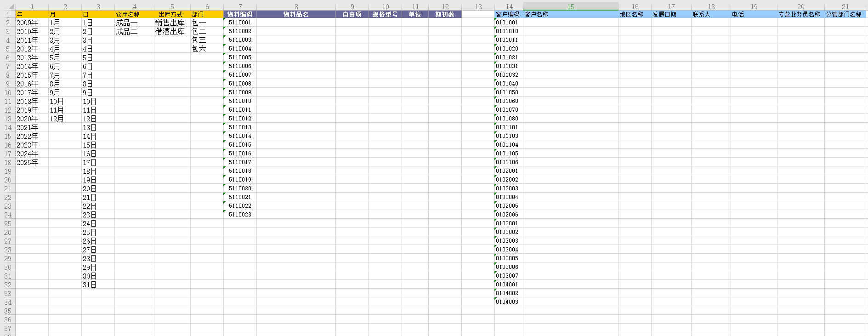This screenshot has width=868, height=336.
Task: Click the 单位 header cell
Action: (415, 14)
